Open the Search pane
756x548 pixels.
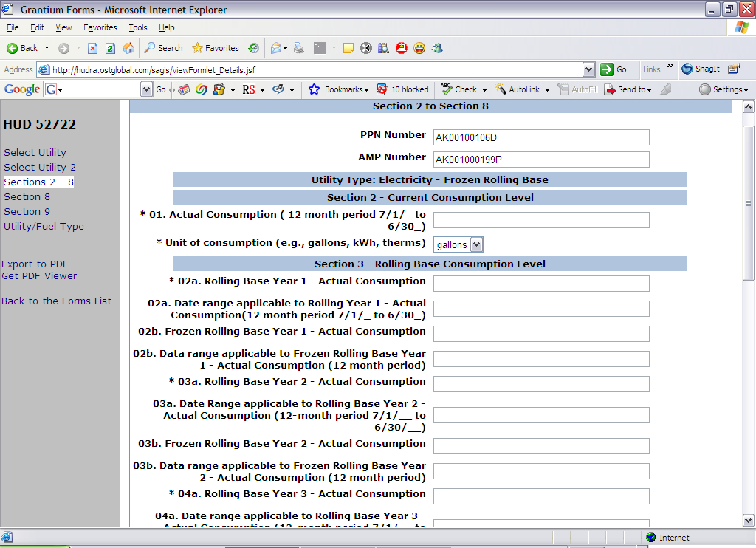pyautogui.click(x=163, y=48)
